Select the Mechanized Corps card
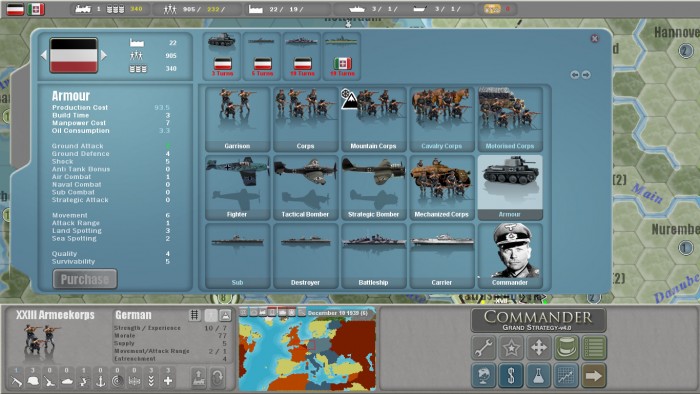 tap(442, 187)
